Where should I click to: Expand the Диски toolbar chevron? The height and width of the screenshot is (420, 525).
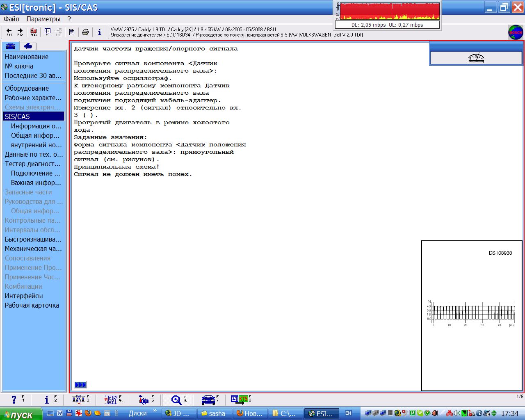point(155,411)
